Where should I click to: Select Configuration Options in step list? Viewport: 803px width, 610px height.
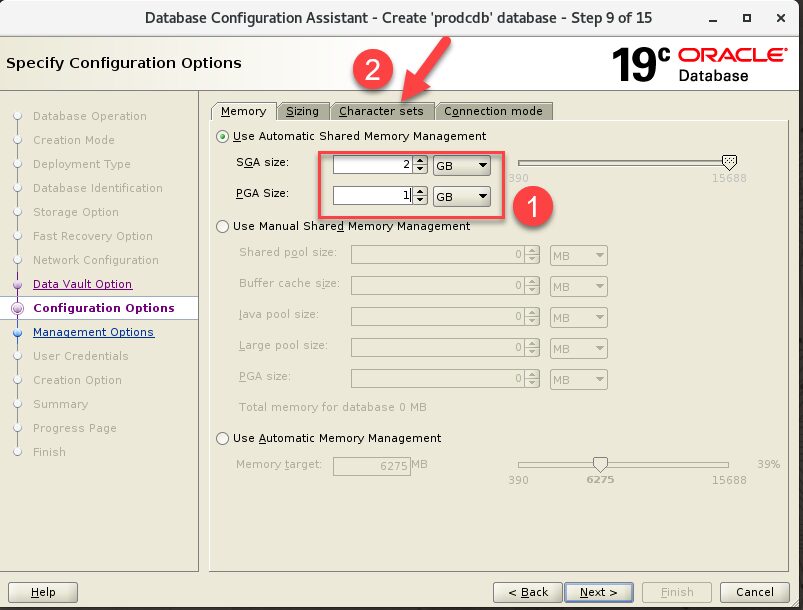pos(104,308)
